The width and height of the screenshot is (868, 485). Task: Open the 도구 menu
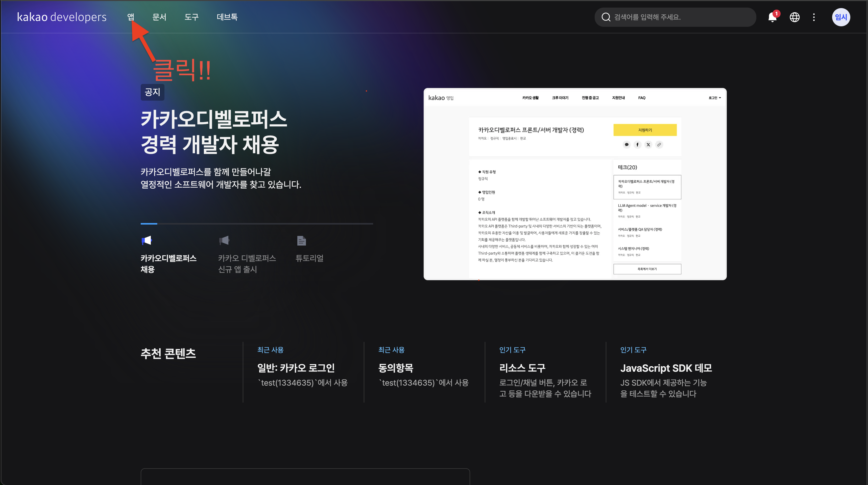[x=191, y=17]
